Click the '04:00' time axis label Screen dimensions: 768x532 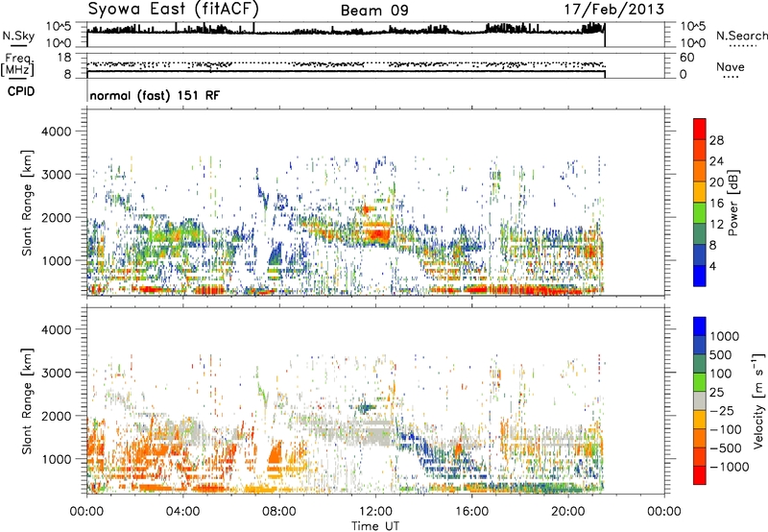tap(182, 512)
